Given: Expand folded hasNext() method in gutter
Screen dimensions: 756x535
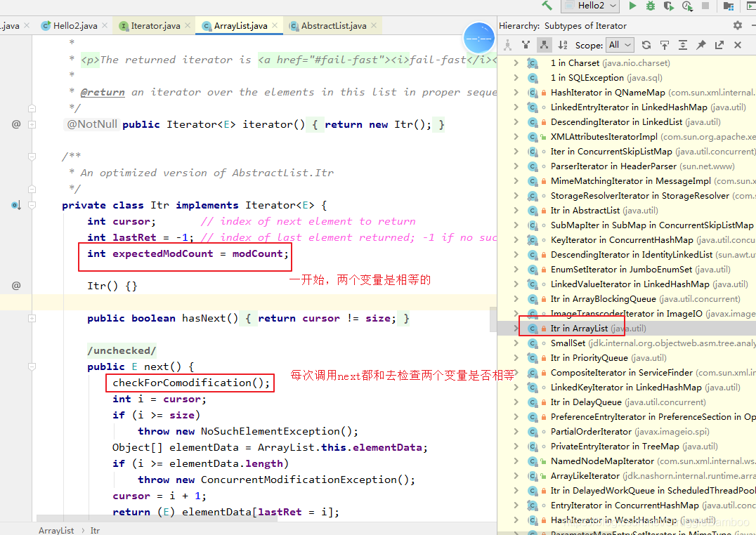Looking at the screenshot, I should [32, 318].
